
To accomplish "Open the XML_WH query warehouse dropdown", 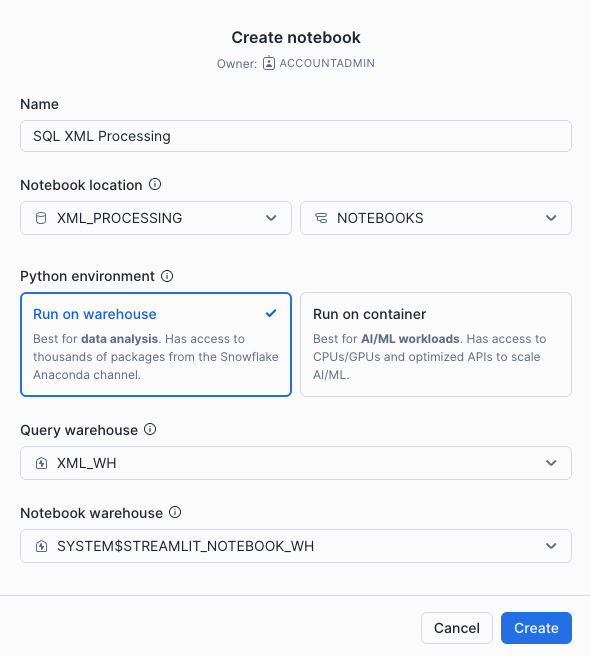I will [296, 463].
